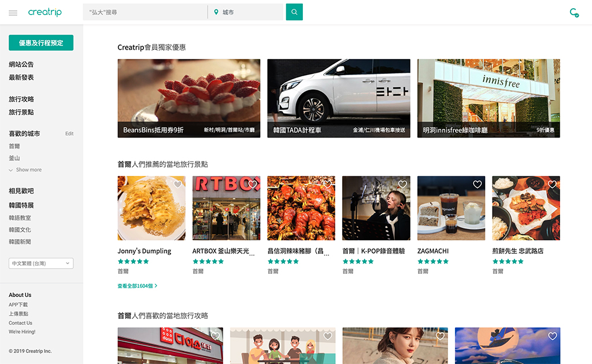Click the 優惠及行程預定 button
Viewport: 592px width, 364px height.
tap(41, 43)
